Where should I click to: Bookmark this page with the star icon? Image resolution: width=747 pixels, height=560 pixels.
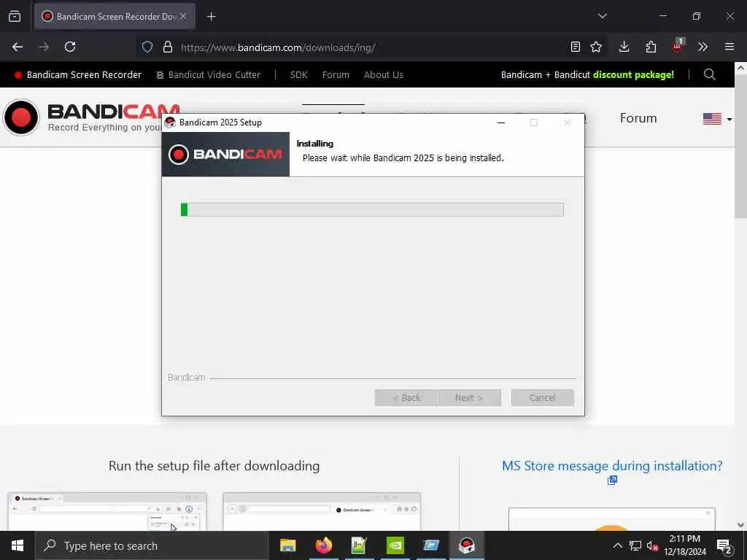click(x=596, y=47)
